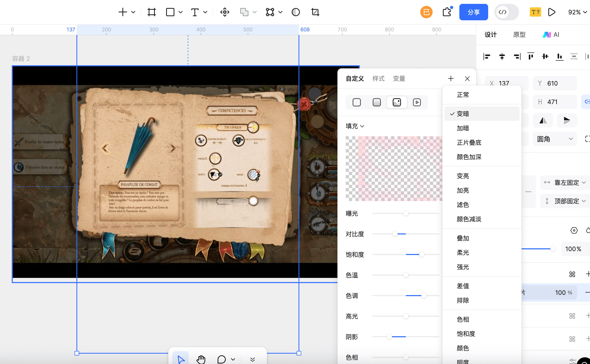Close the fill popup panel
Screen dimensions: 590x364
click(467, 79)
